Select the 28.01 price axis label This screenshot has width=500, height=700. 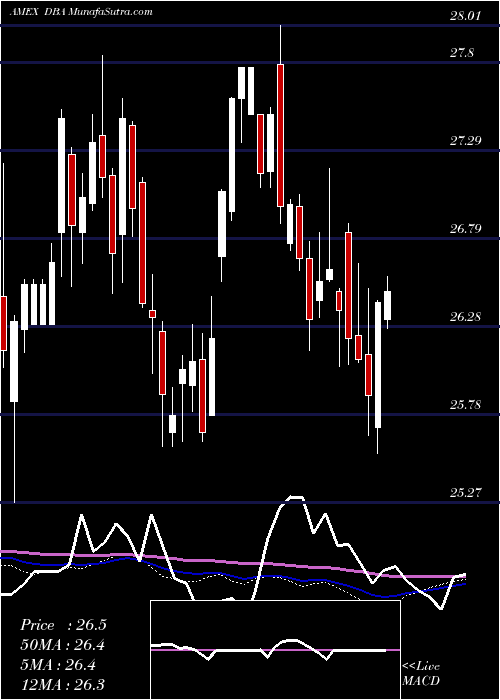pyautogui.click(x=465, y=17)
